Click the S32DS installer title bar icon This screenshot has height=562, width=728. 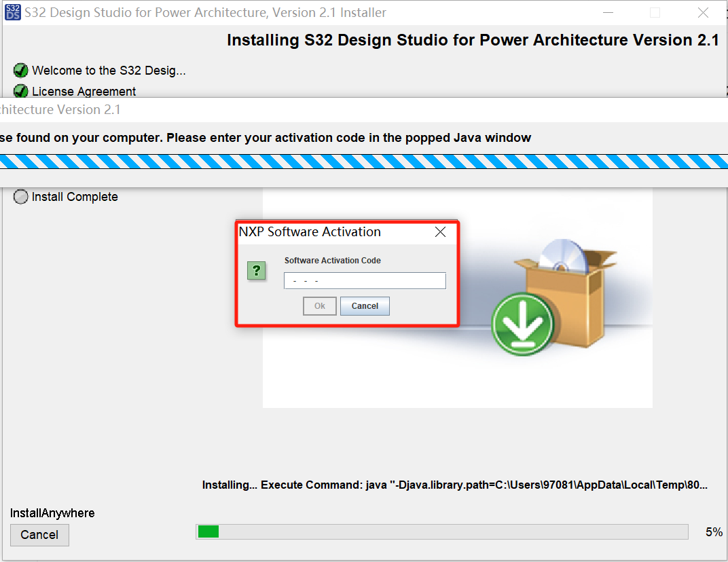(x=12, y=12)
